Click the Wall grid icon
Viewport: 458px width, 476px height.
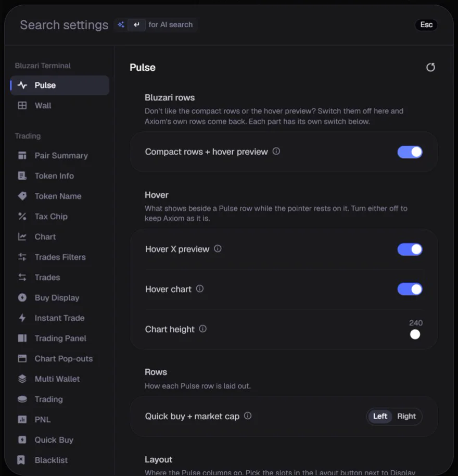22,105
